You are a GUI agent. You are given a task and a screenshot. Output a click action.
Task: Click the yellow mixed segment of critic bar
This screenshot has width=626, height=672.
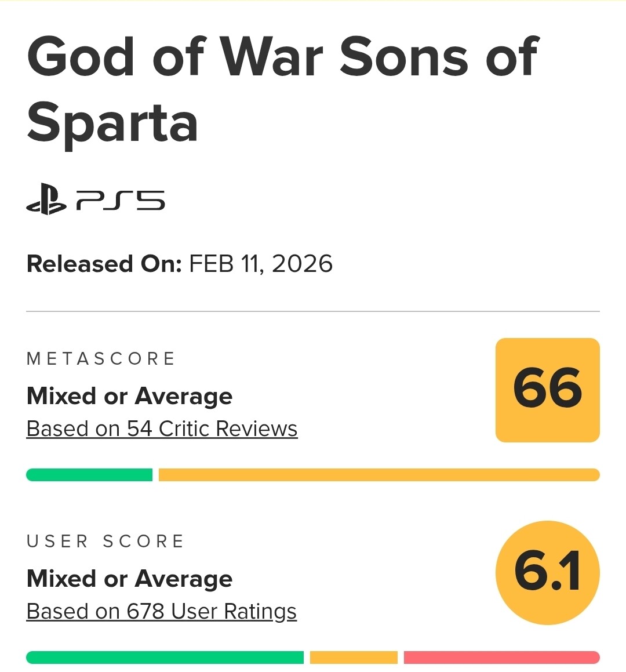point(378,475)
